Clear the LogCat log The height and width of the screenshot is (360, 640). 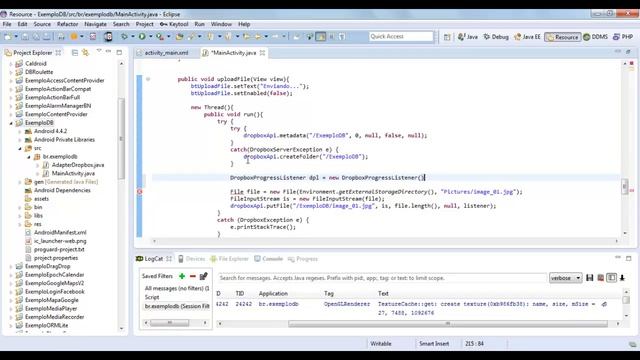pyautogui.click(x=600, y=278)
